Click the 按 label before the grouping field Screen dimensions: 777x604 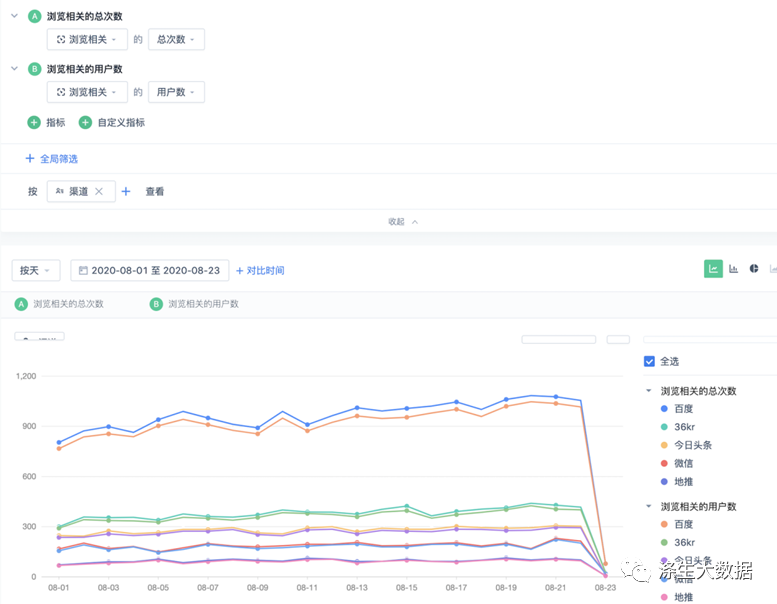pyautogui.click(x=33, y=191)
